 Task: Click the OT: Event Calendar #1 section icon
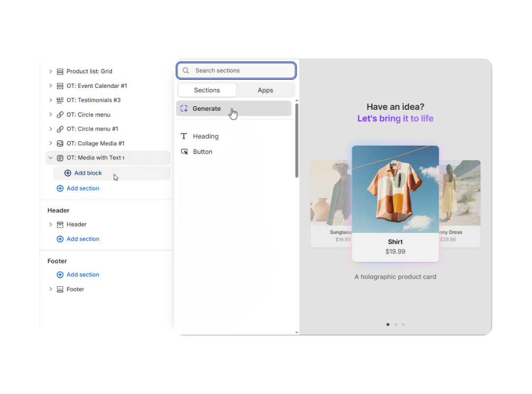pos(60,86)
